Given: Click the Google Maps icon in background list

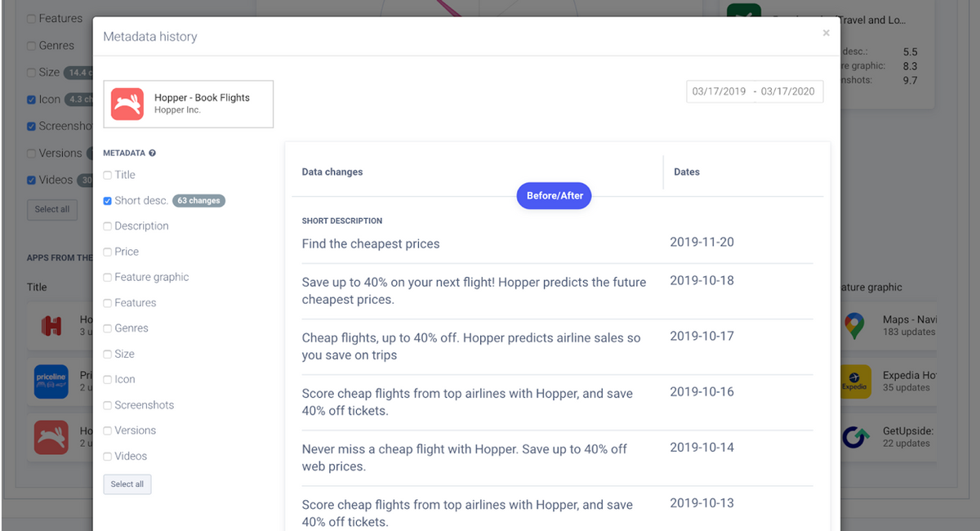Looking at the screenshot, I should 855,326.
